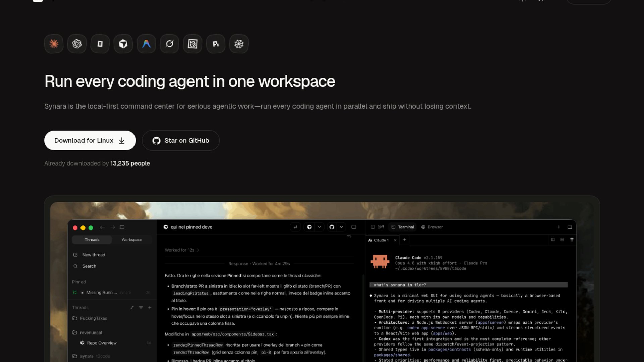Click the split vertically terminal icon

[553, 240]
